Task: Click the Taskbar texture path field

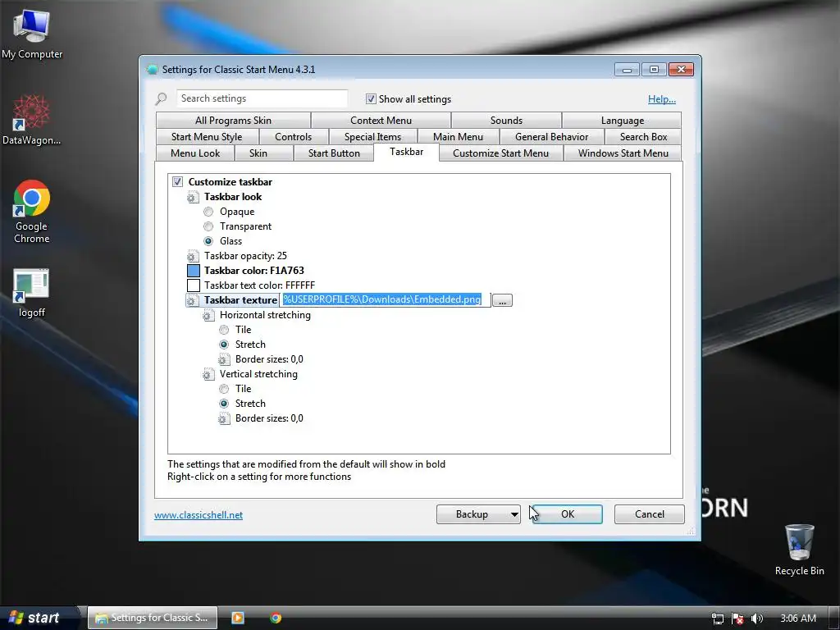Action: pyautogui.click(x=385, y=300)
